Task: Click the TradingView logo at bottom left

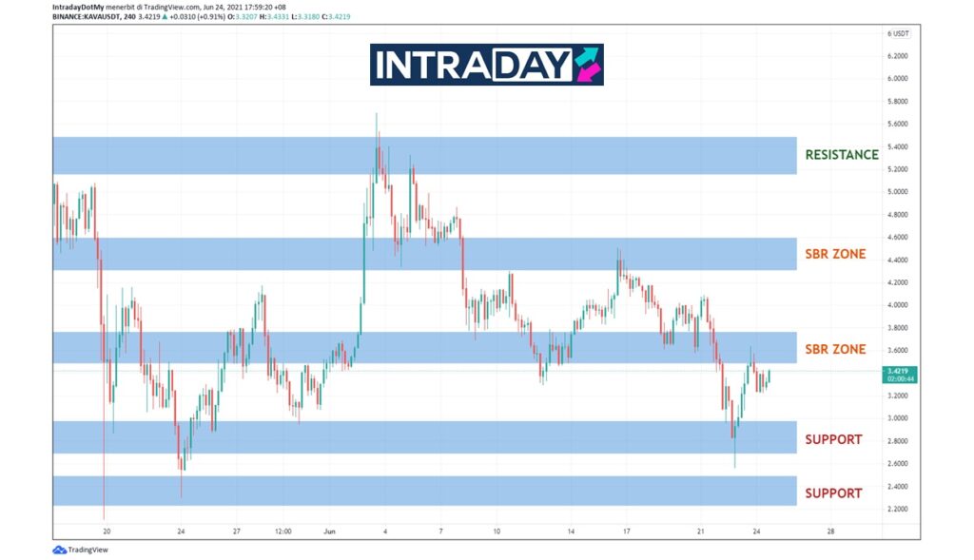Action: (x=80, y=550)
